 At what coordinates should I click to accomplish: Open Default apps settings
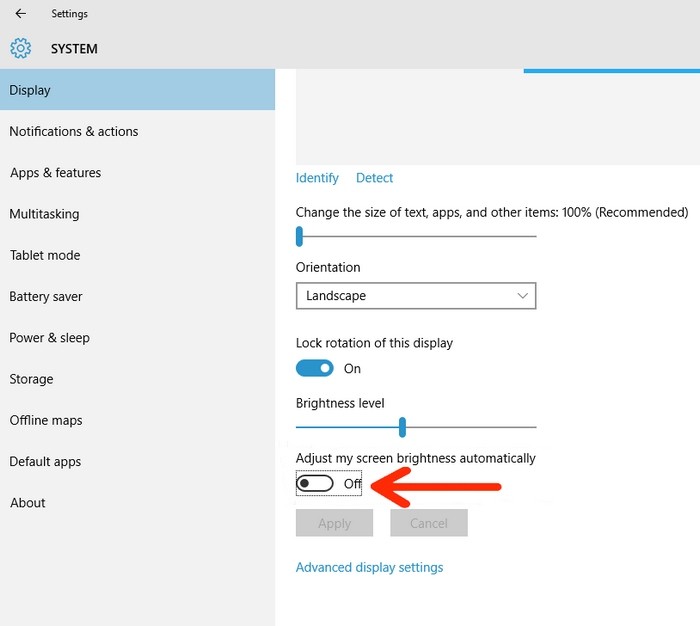click(x=45, y=462)
